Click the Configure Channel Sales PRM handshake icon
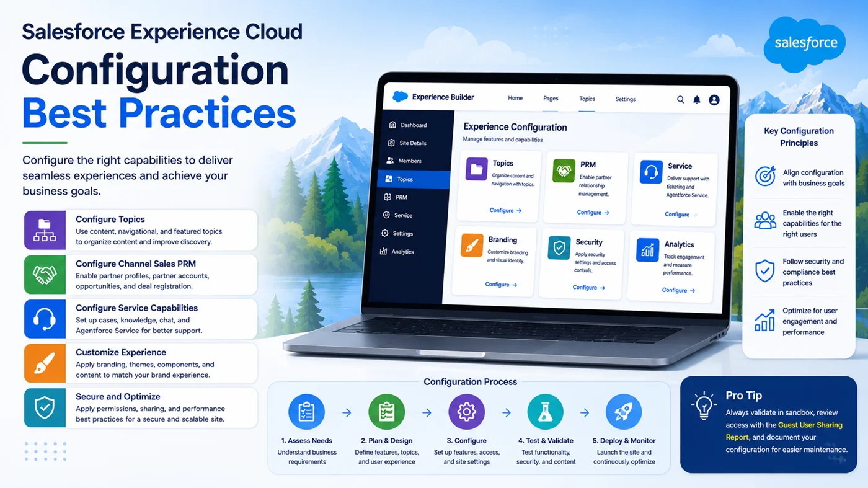The height and width of the screenshot is (488, 868). (45, 274)
